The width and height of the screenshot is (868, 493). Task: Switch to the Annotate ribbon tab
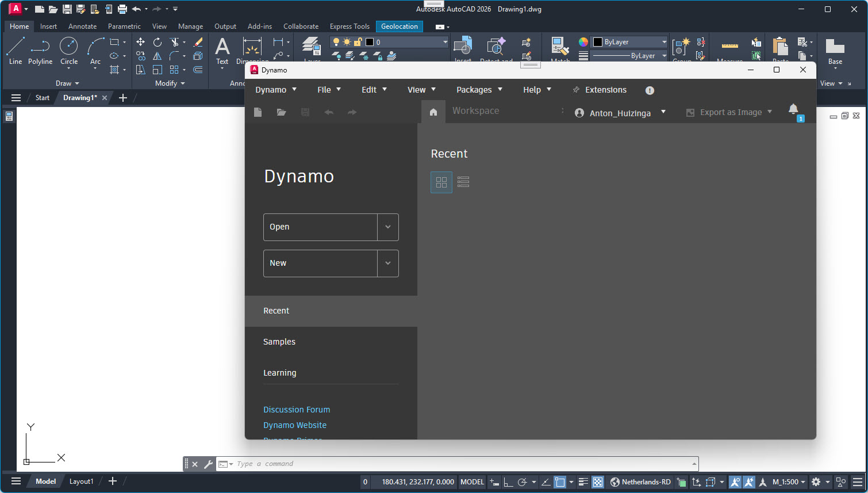pos(82,26)
